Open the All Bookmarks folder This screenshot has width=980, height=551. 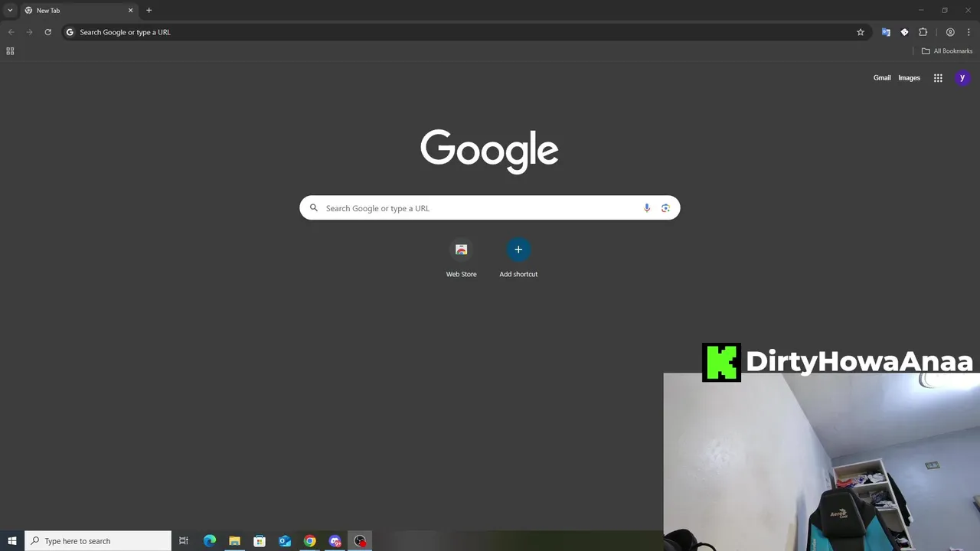click(x=946, y=51)
